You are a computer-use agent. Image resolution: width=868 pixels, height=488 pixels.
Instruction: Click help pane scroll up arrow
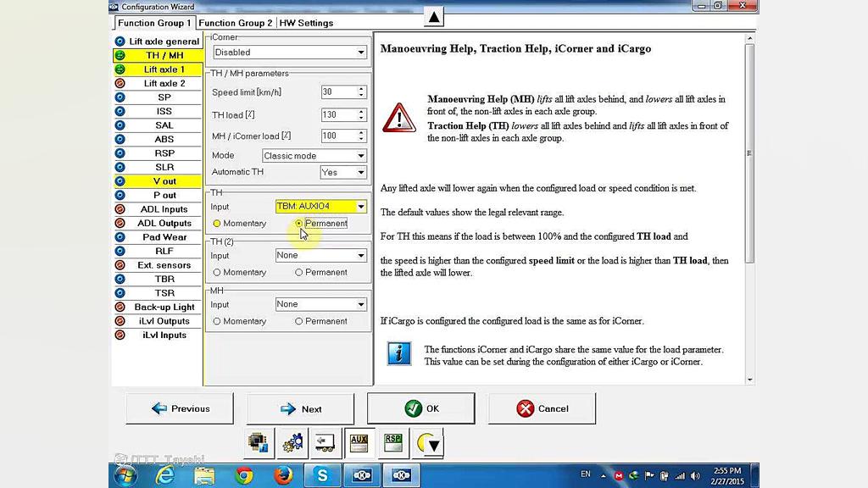(749, 38)
